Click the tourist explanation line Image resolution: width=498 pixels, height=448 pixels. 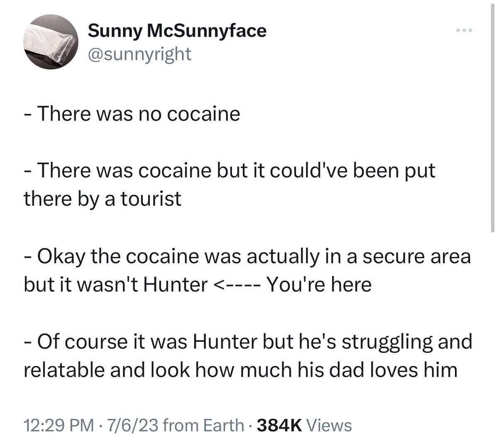(229, 169)
